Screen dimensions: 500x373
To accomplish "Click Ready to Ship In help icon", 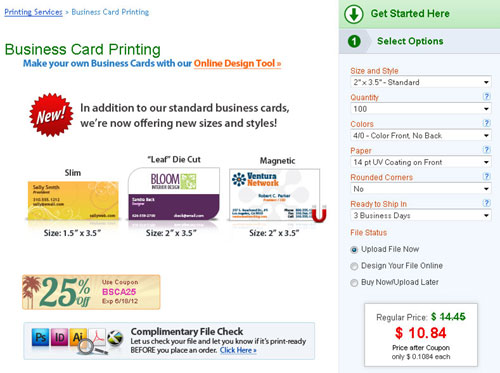I will [486, 203].
